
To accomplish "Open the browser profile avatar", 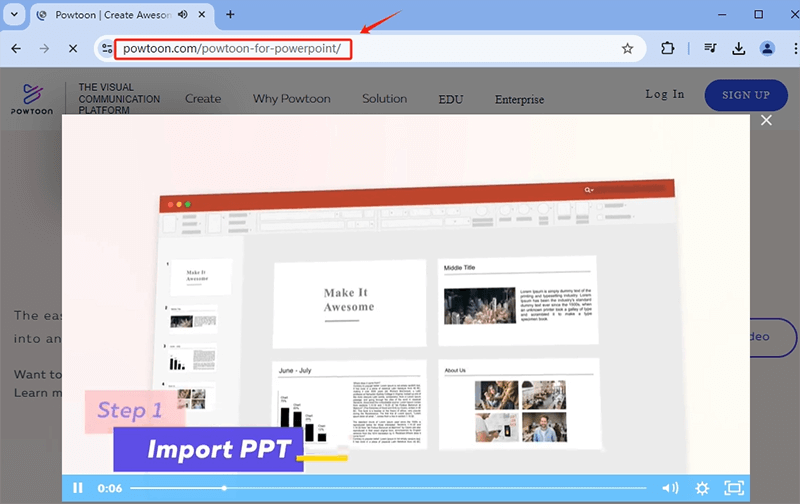I will [x=767, y=48].
